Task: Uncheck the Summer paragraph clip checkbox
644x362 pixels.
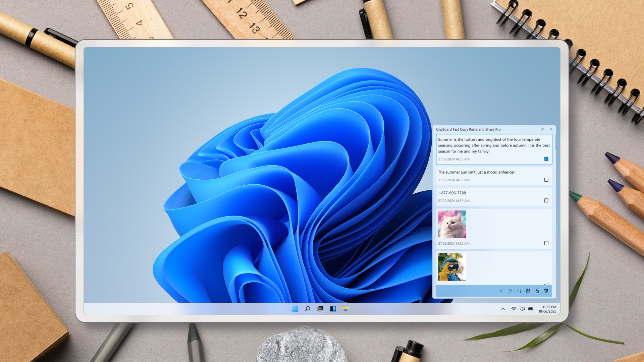Action: (546, 159)
